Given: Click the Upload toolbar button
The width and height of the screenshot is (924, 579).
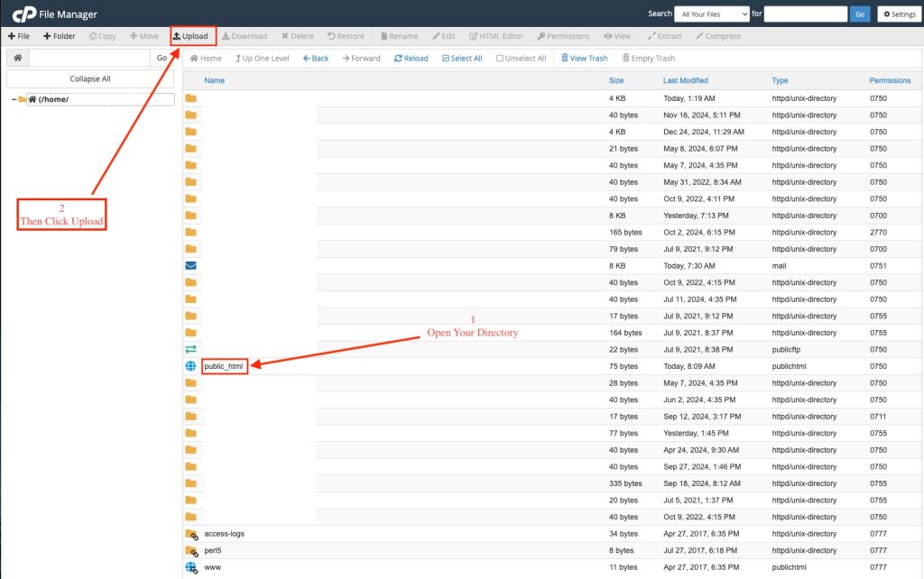Looking at the screenshot, I should point(190,36).
